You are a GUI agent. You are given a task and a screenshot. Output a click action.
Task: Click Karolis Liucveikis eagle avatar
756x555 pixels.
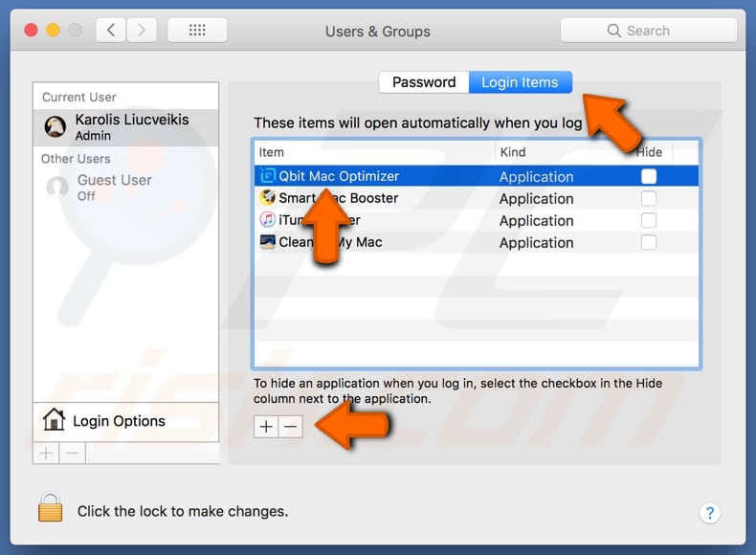(x=56, y=127)
